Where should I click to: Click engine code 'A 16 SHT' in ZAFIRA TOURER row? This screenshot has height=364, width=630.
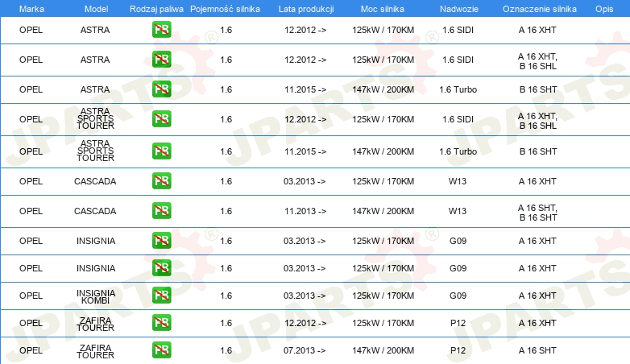537,350
